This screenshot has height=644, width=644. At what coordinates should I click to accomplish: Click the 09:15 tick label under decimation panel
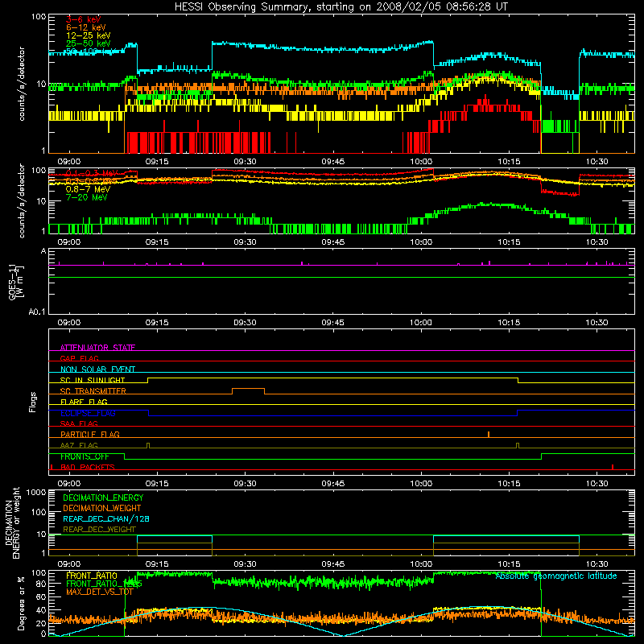coord(157,564)
